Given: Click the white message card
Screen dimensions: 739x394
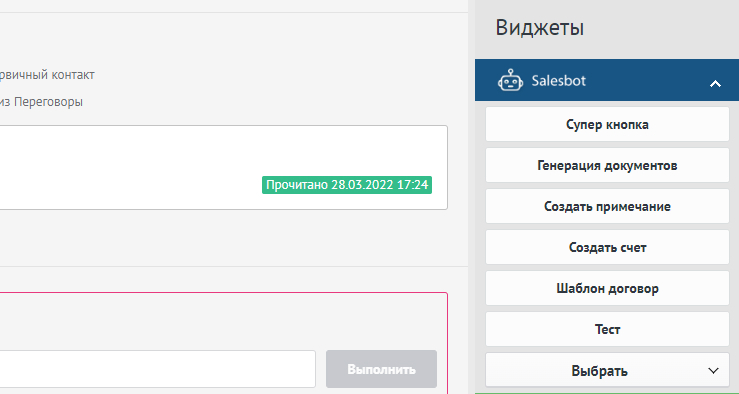Looking at the screenshot, I should click(x=224, y=167).
